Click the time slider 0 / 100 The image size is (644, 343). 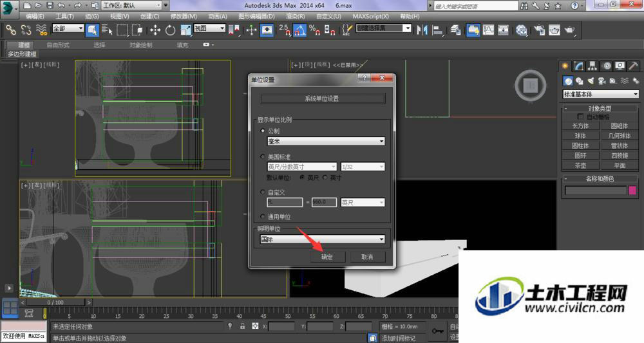(55, 302)
